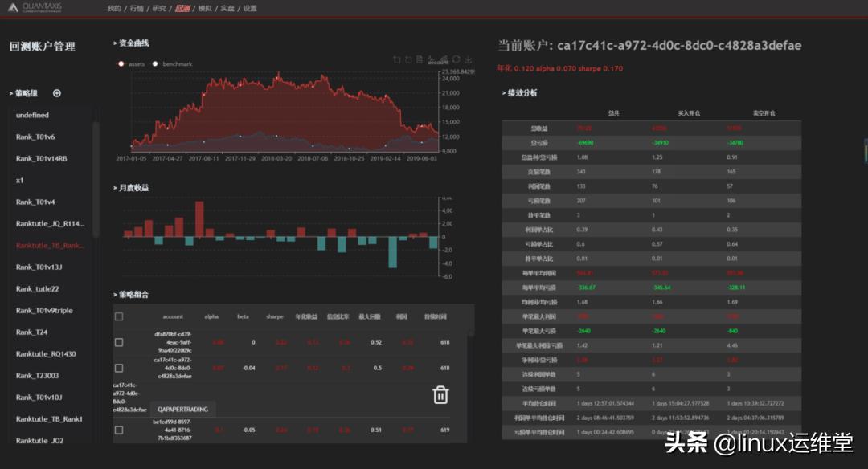
Task: Sort by the beta column header
Action: (243, 317)
